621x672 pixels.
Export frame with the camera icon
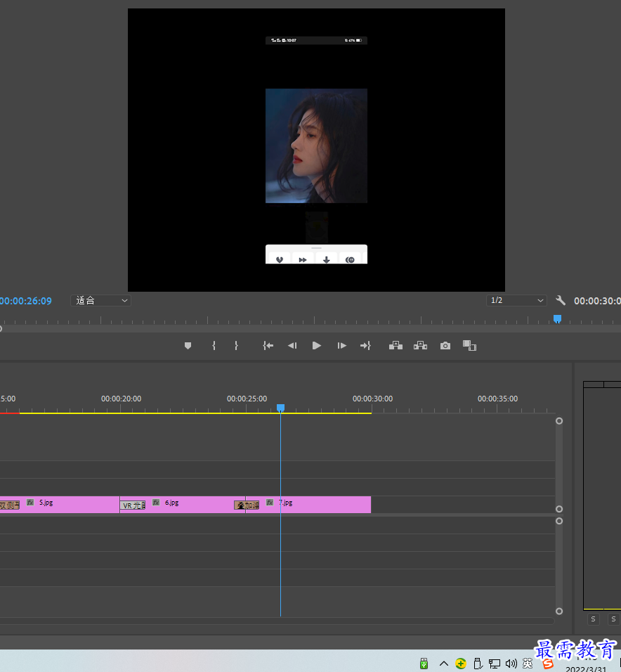pos(445,346)
